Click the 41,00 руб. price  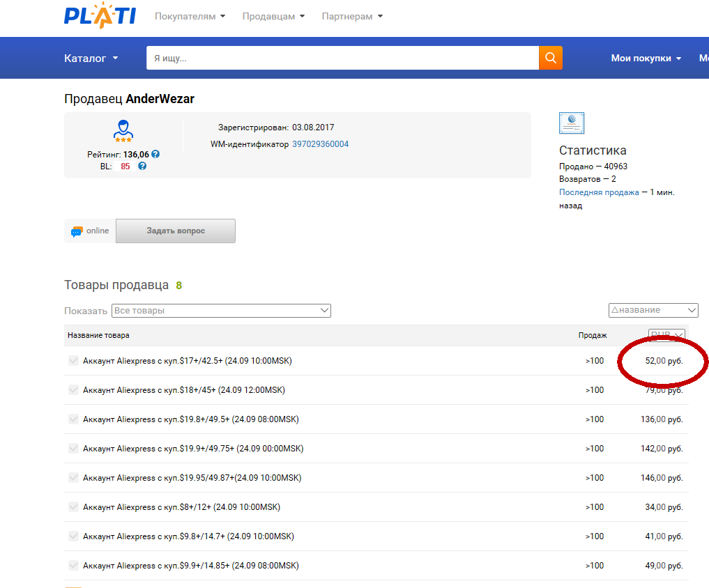(664, 536)
